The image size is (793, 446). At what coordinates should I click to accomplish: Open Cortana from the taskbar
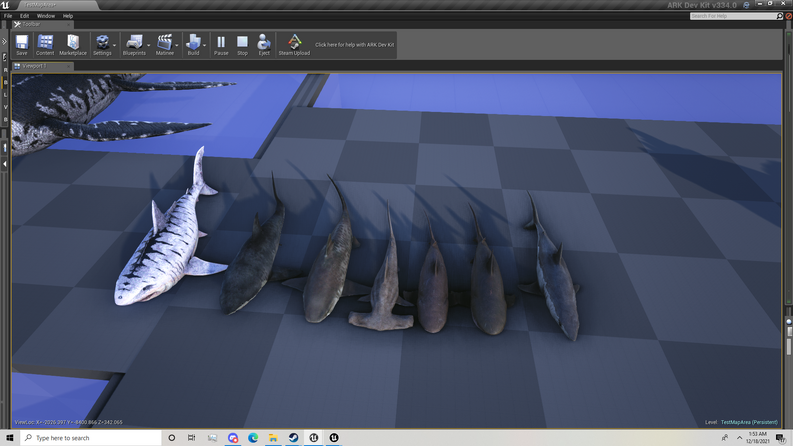(x=171, y=437)
